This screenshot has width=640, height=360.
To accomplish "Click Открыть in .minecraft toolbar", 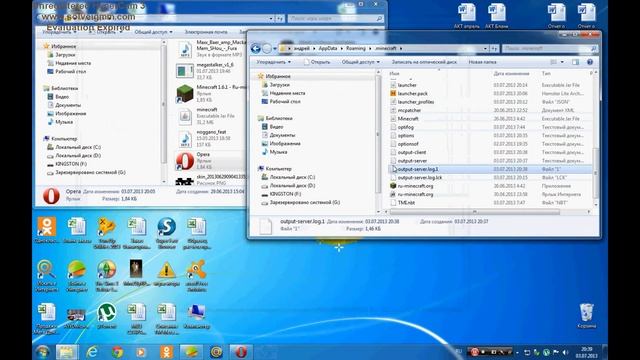I will pyautogui.click(x=317, y=62).
